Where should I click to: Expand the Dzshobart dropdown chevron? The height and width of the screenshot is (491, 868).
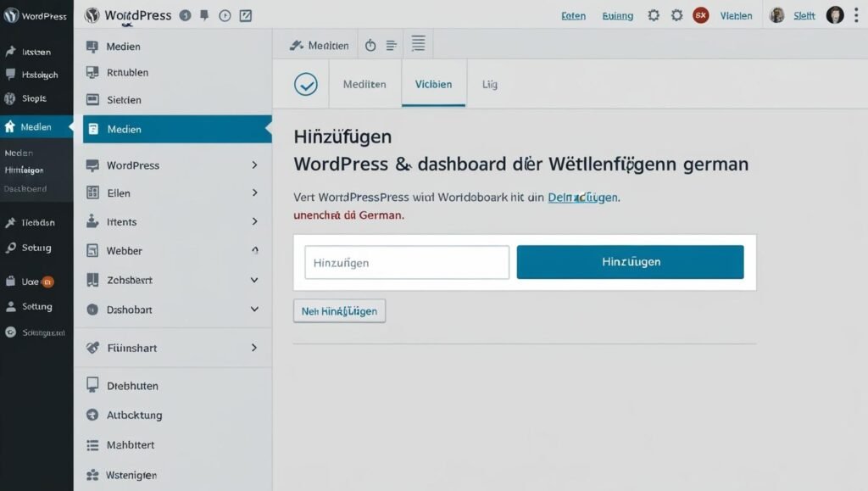coord(254,309)
